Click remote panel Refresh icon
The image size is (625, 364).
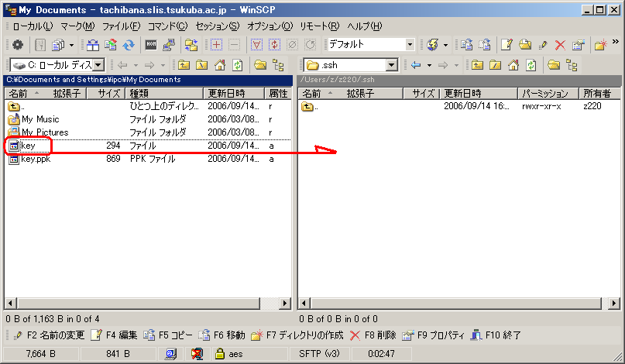tap(531, 65)
